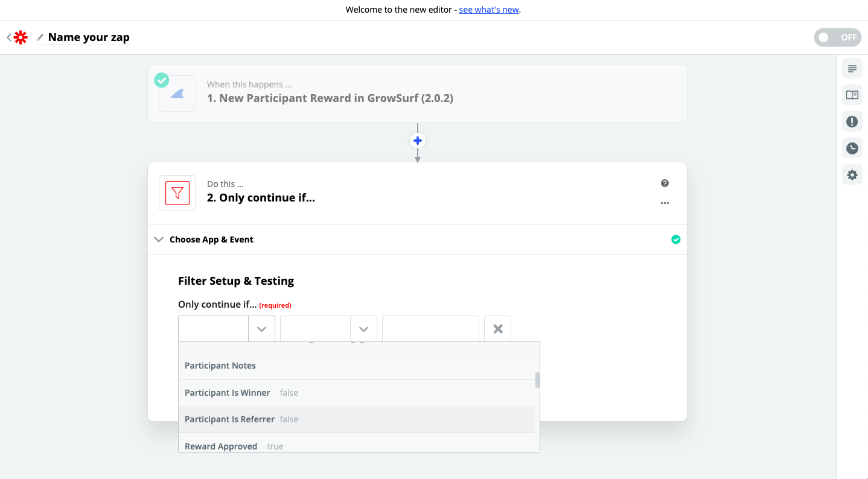Rename via the Name your zap title

pos(89,37)
